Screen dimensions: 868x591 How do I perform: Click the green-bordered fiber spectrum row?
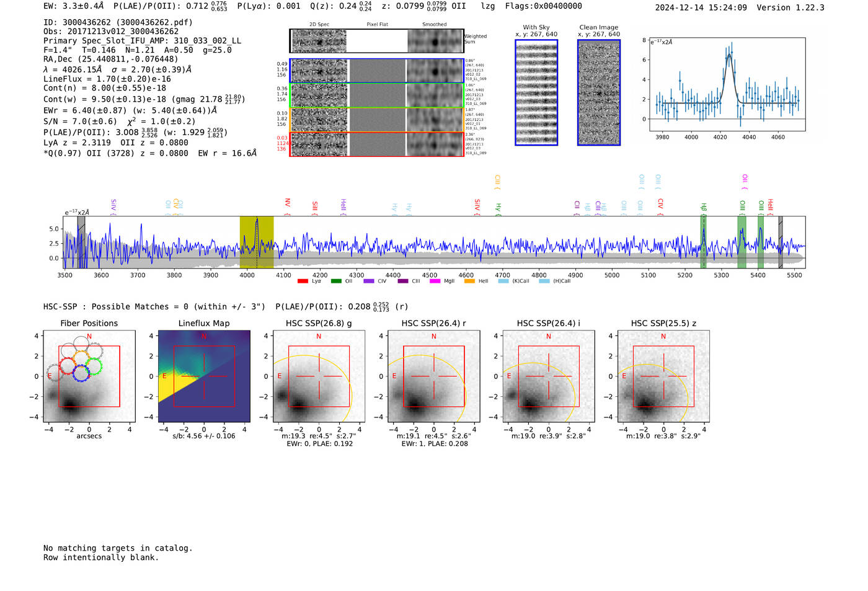[377, 96]
